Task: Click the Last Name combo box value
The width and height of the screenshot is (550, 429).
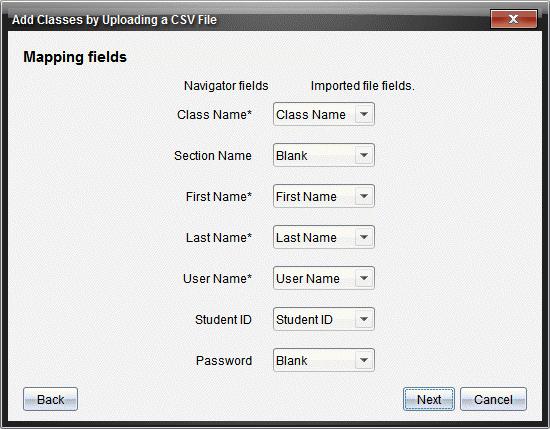Action: tap(306, 237)
